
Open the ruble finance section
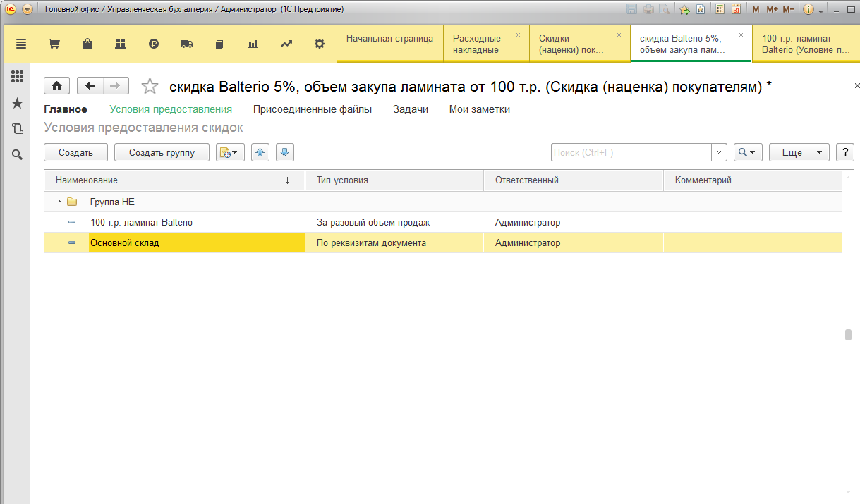coord(154,44)
